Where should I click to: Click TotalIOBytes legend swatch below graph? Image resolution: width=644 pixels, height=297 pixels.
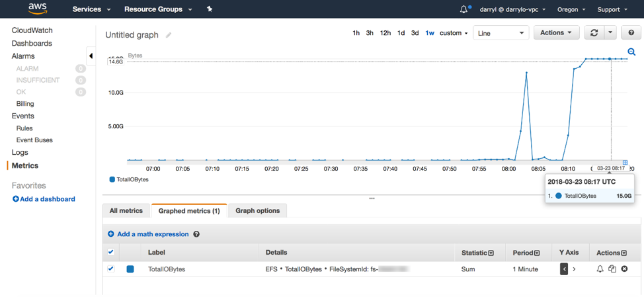tap(112, 179)
